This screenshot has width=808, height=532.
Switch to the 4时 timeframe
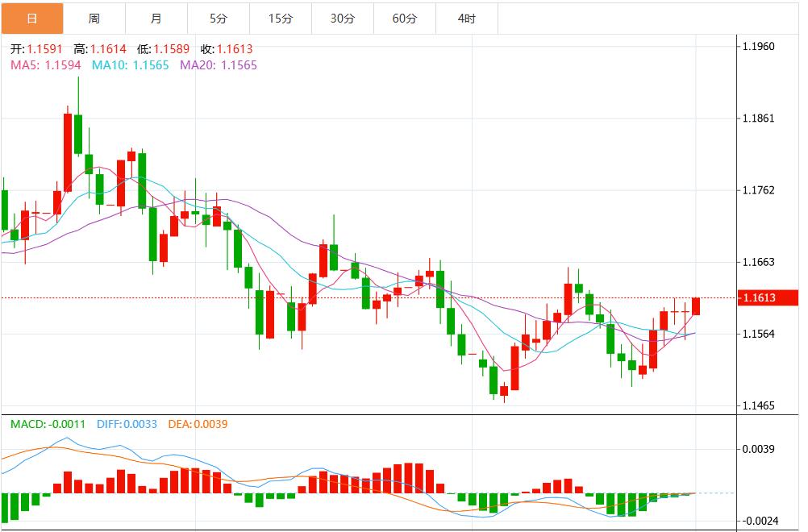466,18
